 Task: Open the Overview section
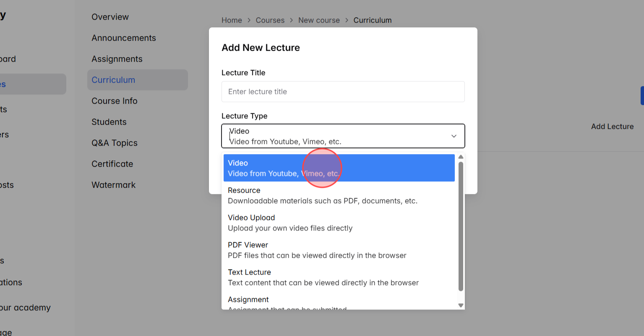point(110,17)
